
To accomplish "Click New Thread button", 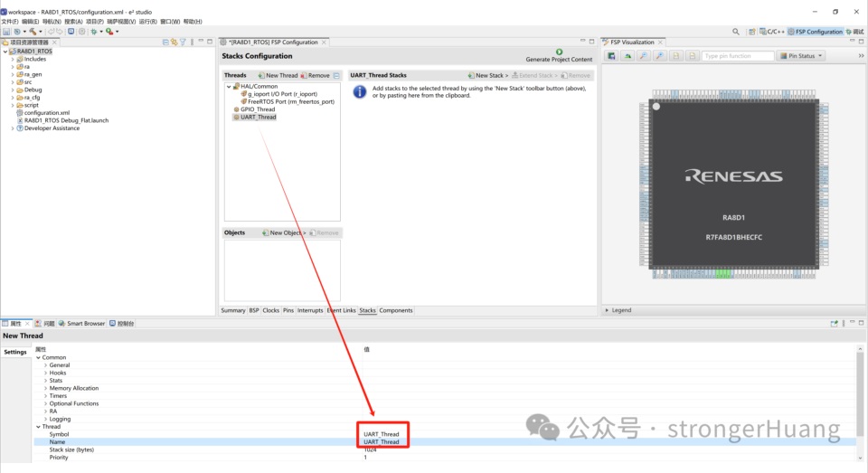I will pyautogui.click(x=278, y=75).
